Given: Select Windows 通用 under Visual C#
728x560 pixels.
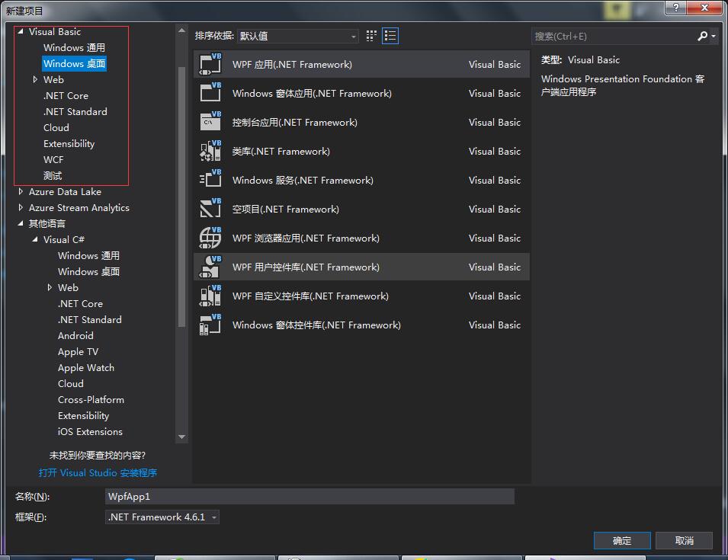Looking at the screenshot, I should (88, 256).
